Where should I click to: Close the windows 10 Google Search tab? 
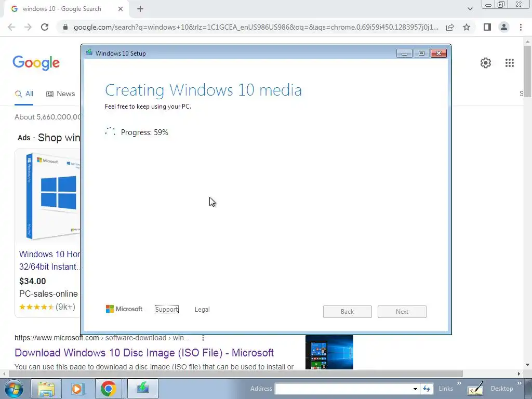click(x=121, y=9)
